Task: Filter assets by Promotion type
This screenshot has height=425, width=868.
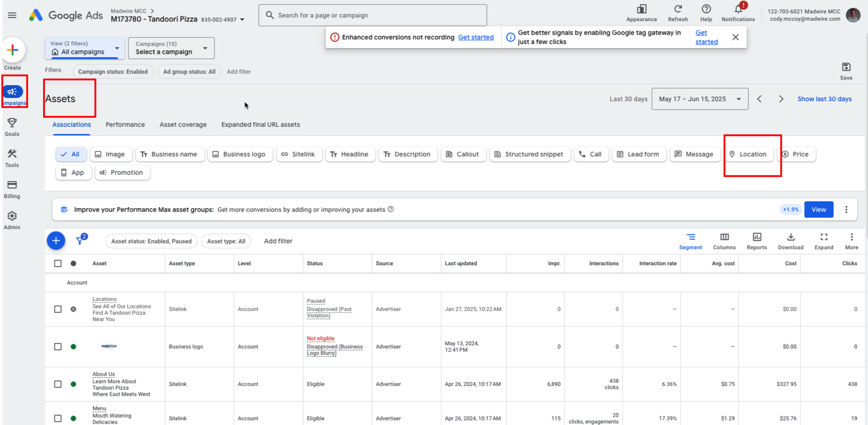Action: point(122,173)
